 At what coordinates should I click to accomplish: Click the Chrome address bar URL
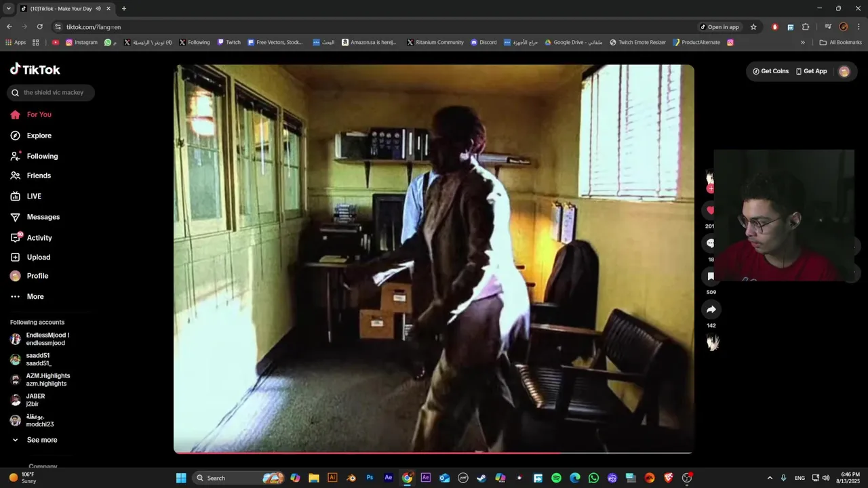[x=94, y=27]
